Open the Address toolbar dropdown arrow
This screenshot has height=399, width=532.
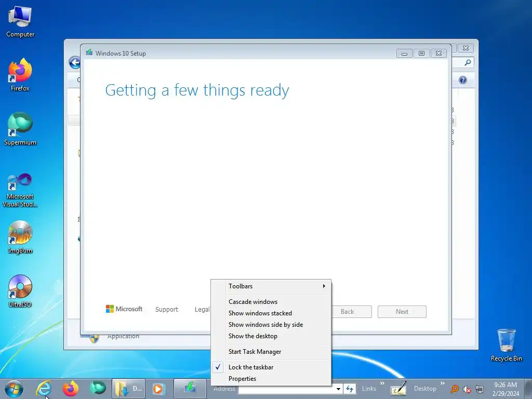pos(338,389)
